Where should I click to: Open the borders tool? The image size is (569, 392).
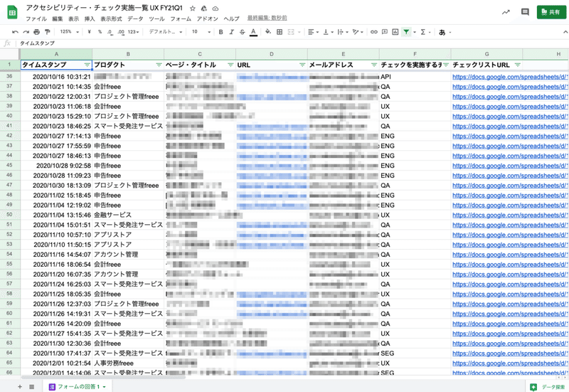tap(280, 32)
